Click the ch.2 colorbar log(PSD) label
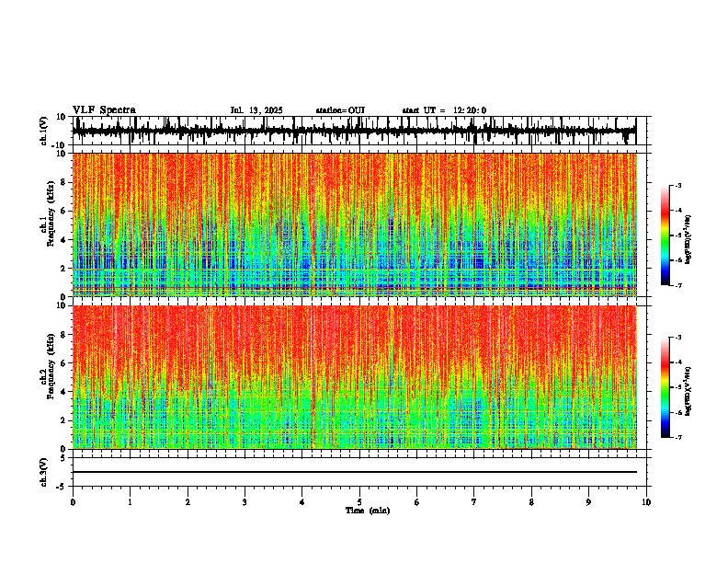Image resolution: width=728 pixels, height=563 pixels. 688,392
